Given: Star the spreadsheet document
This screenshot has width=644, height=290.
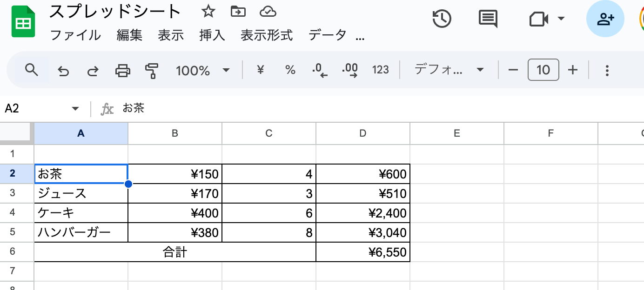Looking at the screenshot, I should click(x=208, y=12).
